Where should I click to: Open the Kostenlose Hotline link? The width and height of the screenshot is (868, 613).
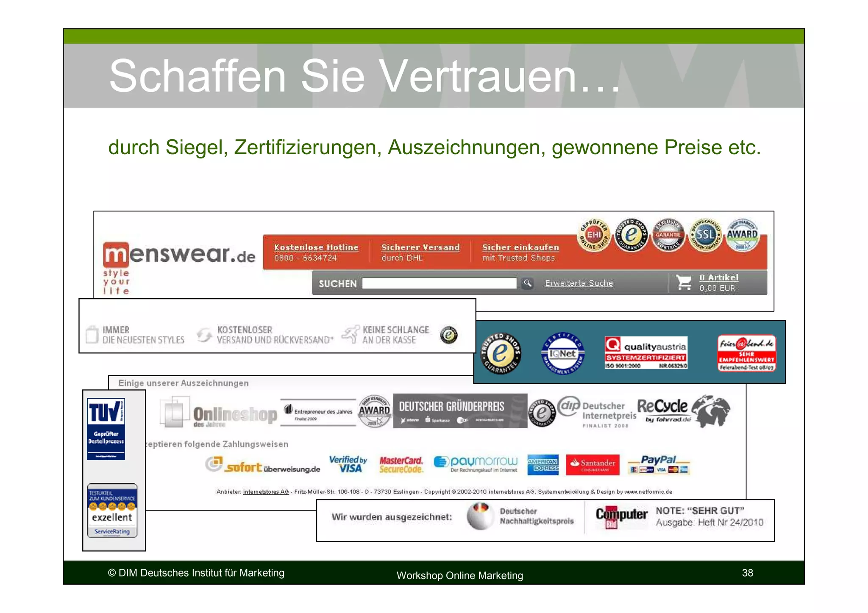pos(316,247)
